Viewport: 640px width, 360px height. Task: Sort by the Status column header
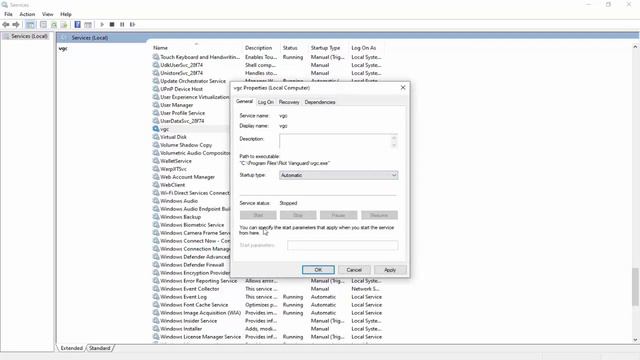[x=294, y=48]
